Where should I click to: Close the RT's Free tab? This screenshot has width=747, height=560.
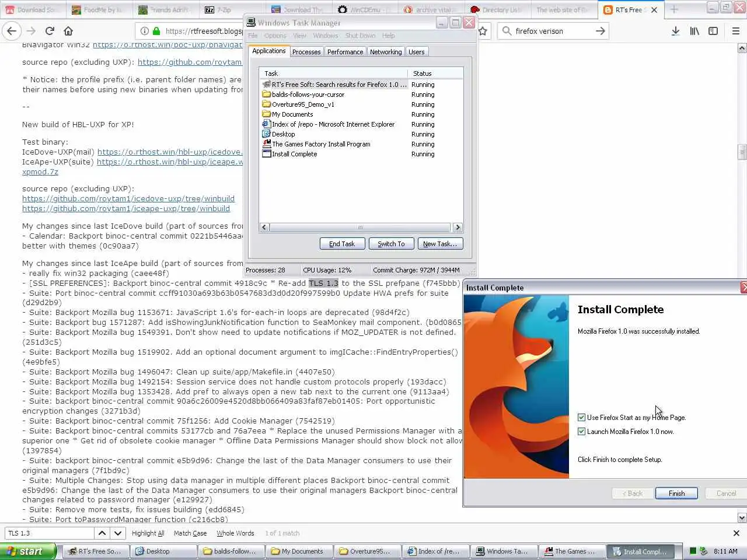click(x=654, y=10)
